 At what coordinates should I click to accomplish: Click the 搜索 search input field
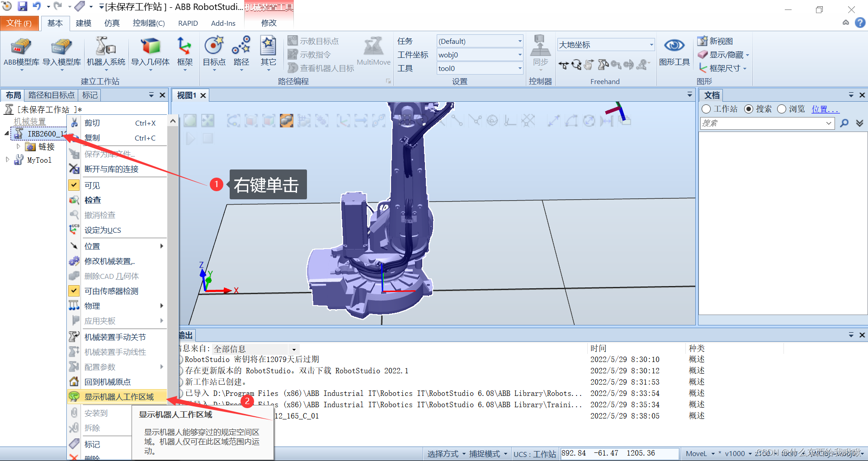767,123
